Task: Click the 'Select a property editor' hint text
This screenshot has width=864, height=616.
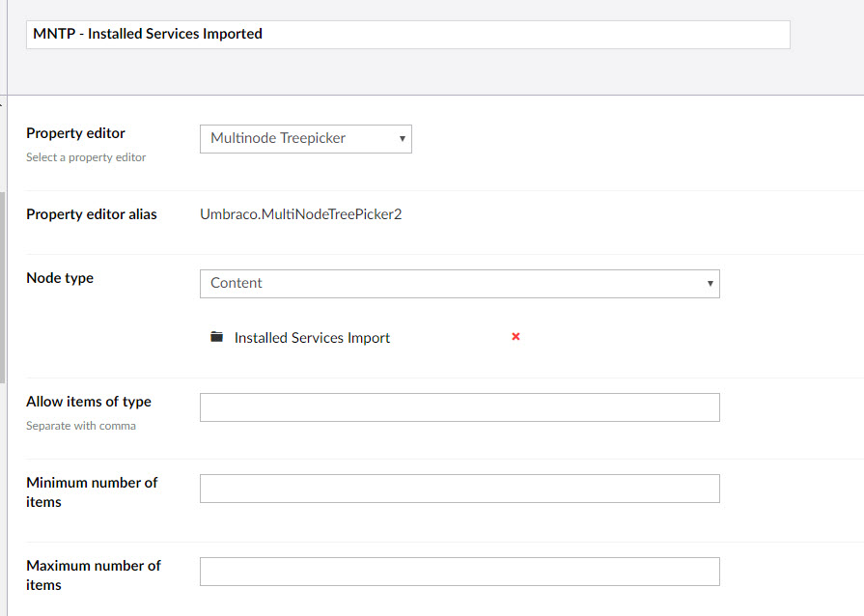Action: pos(86,157)
